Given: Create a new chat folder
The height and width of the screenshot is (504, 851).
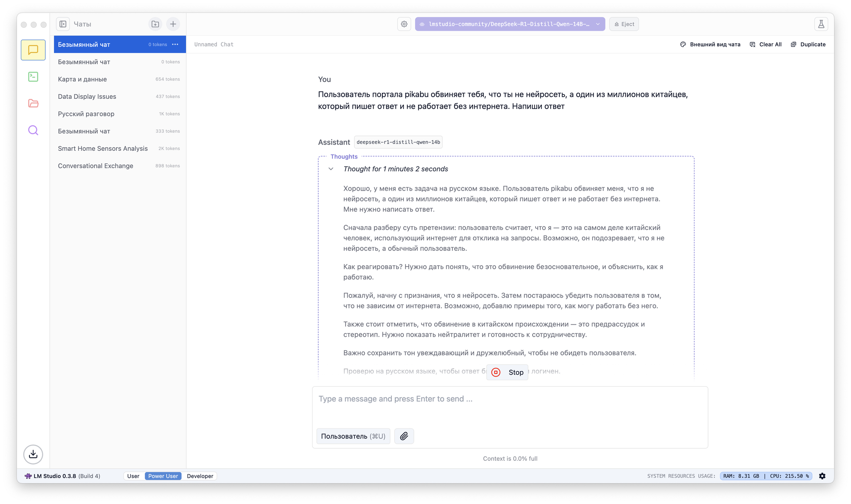Looking at the screenshot, I should coord(155,24).
